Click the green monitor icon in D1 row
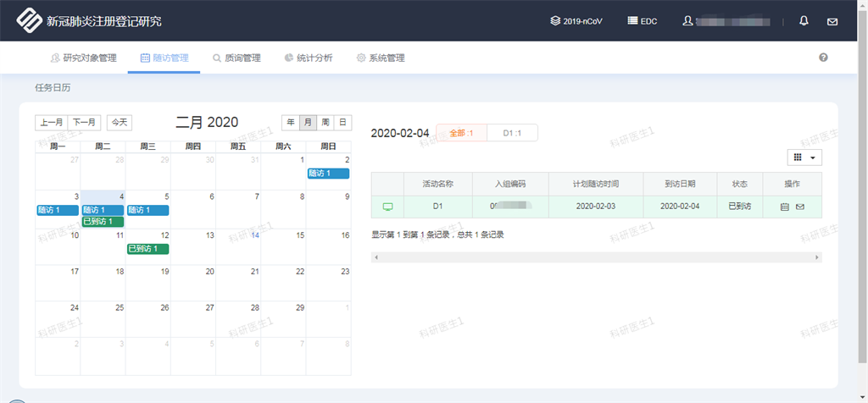The width and height of the screenshot is (868, 403). [x=388, y=207]
